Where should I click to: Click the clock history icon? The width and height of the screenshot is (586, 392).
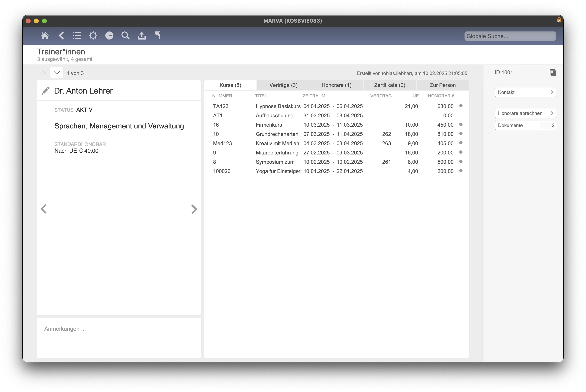(109, 35)
